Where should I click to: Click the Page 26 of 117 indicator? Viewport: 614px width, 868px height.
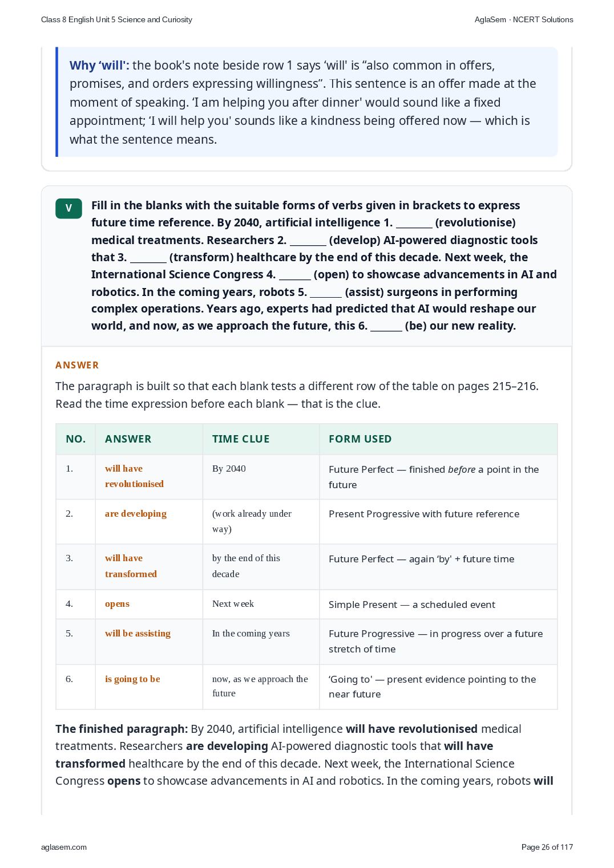tap(547, 847)
